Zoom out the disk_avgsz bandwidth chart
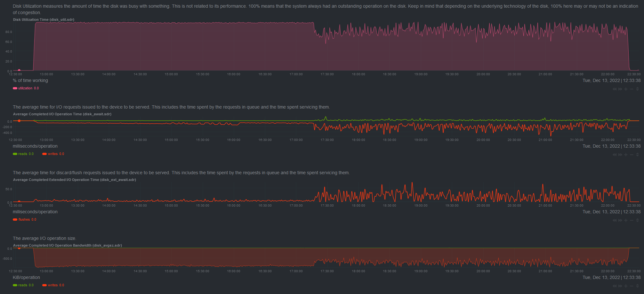The width and height of the screenshot is (644, 294). click(x=632, y=286)
